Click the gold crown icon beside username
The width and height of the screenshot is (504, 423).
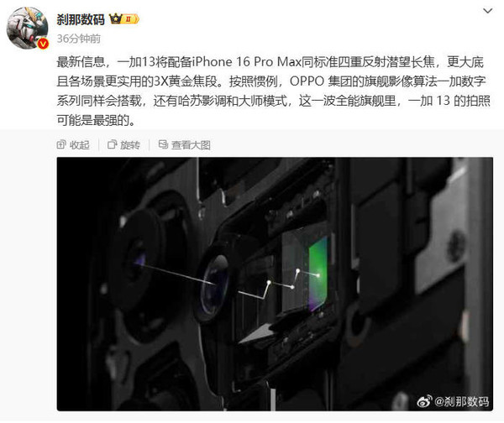click(x=115, y=19)
